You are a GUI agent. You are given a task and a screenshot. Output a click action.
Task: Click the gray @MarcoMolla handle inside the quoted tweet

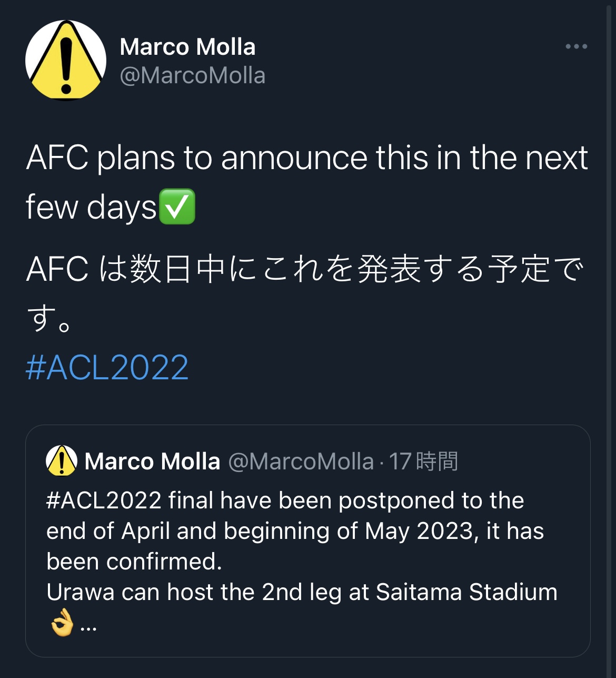pos(301,461)
